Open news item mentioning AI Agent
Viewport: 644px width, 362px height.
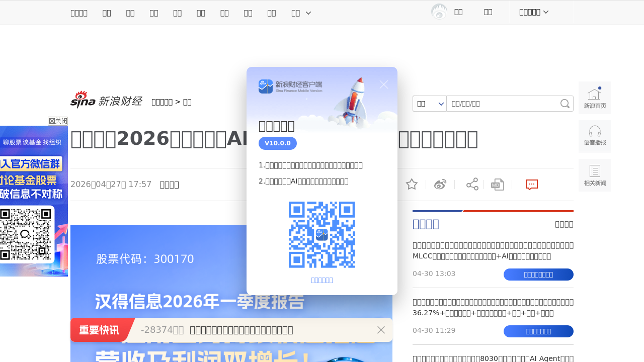click(493, 358)
